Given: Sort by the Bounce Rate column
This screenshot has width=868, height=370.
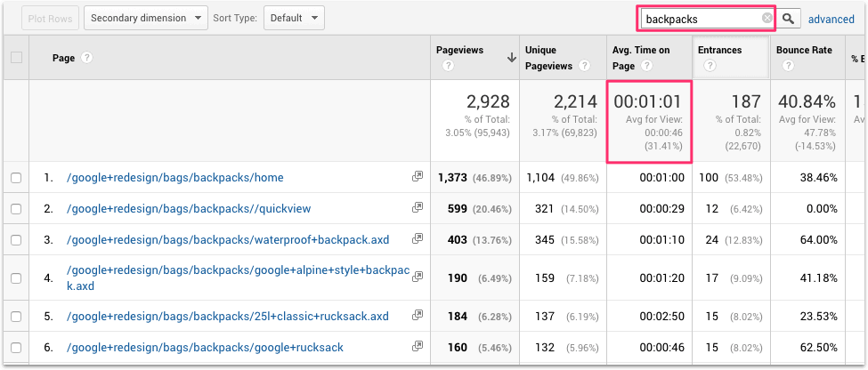Looking at the screenshot, I should click(x=804, y=51).
